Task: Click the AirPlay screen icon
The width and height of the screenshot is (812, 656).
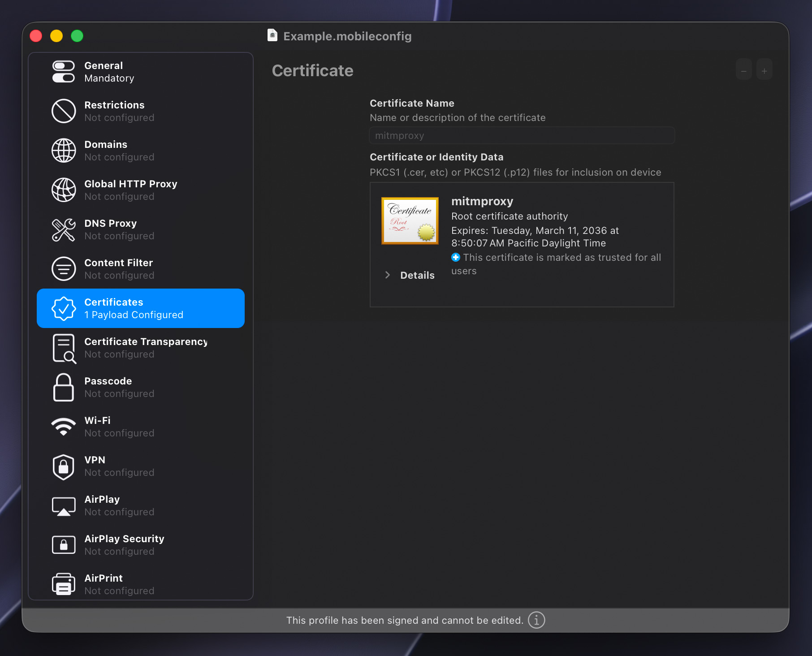Action: click(x=64, y=506)
